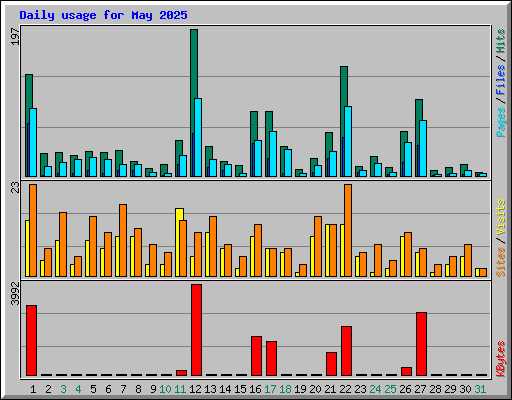Viewport: 512px width, 400px height.
Task: Click the red KBytes bar for day 26
Action: click(x=406, y=372)
